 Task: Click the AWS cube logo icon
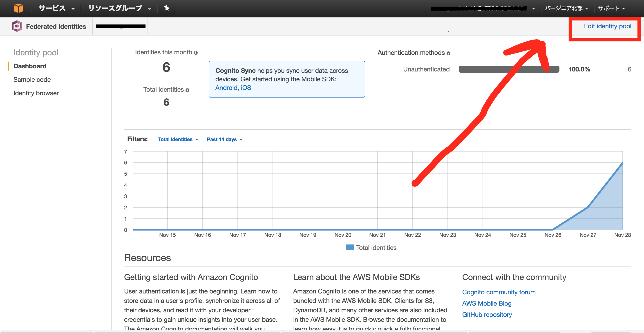click(18, 8)
